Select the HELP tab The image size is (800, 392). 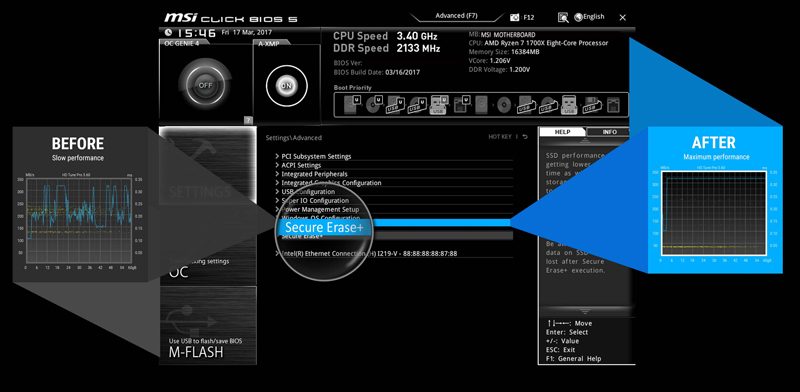563,132
